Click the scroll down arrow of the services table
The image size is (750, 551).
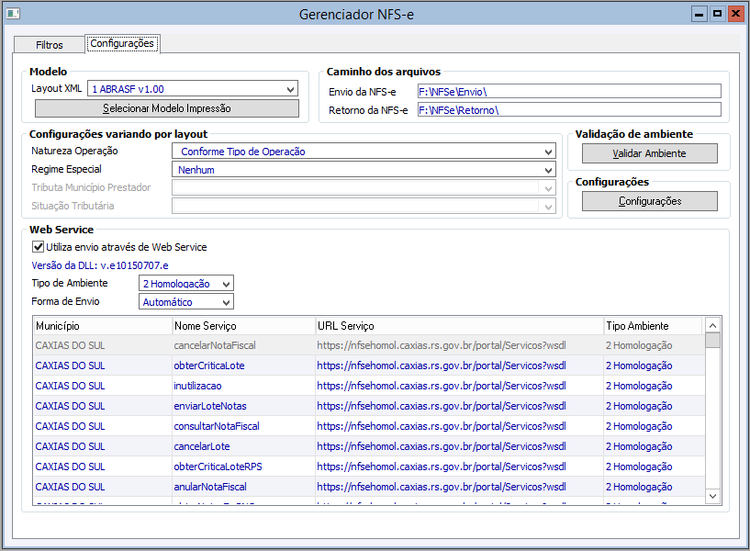point(713,496)
